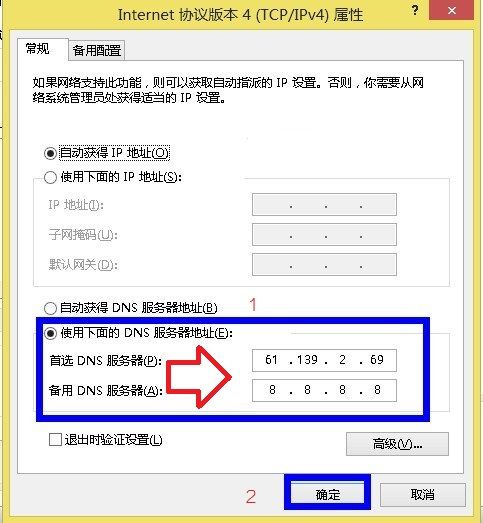
Task: Click the 默认网关 input field
Action: (x=324, y=265)
